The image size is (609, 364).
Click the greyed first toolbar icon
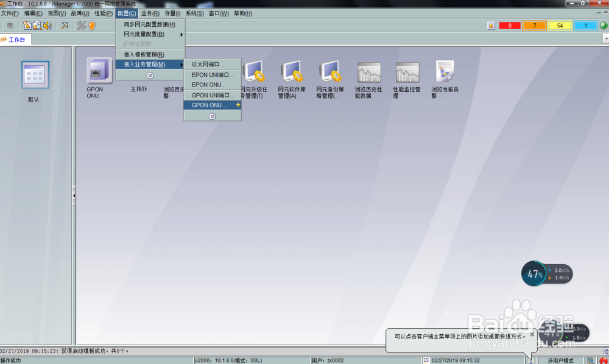click(10, 26)
